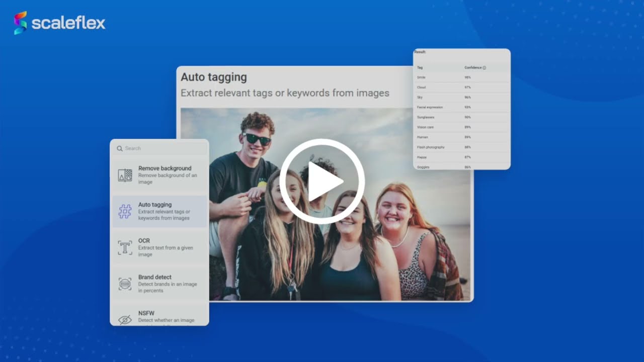Open the NSFW entry title
The image size is (644, 362).
146,313
